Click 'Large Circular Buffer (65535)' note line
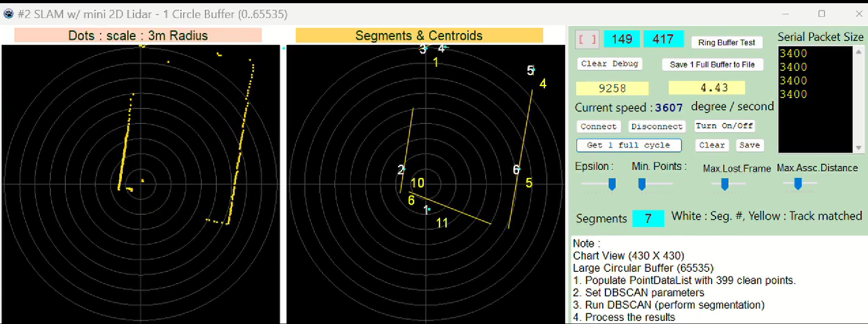 (x=643, y=268)
